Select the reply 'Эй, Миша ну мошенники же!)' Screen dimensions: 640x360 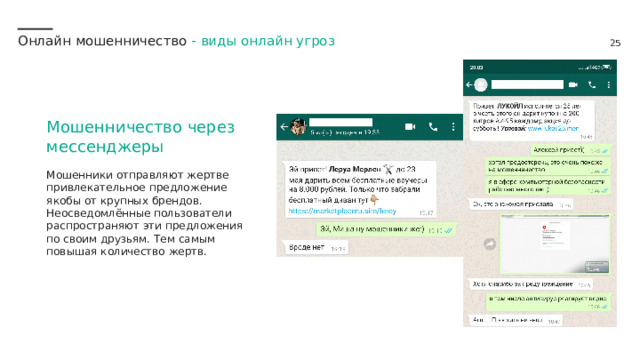[x=386, y=229]
